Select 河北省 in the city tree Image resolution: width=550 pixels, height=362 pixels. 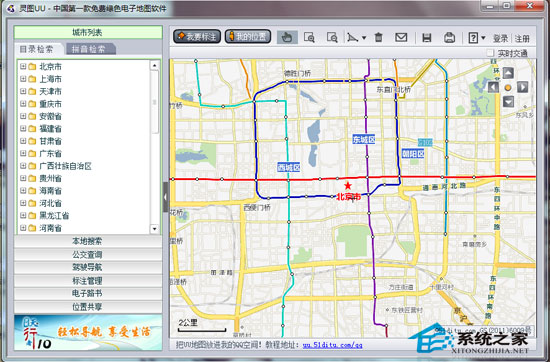(50, 203)
